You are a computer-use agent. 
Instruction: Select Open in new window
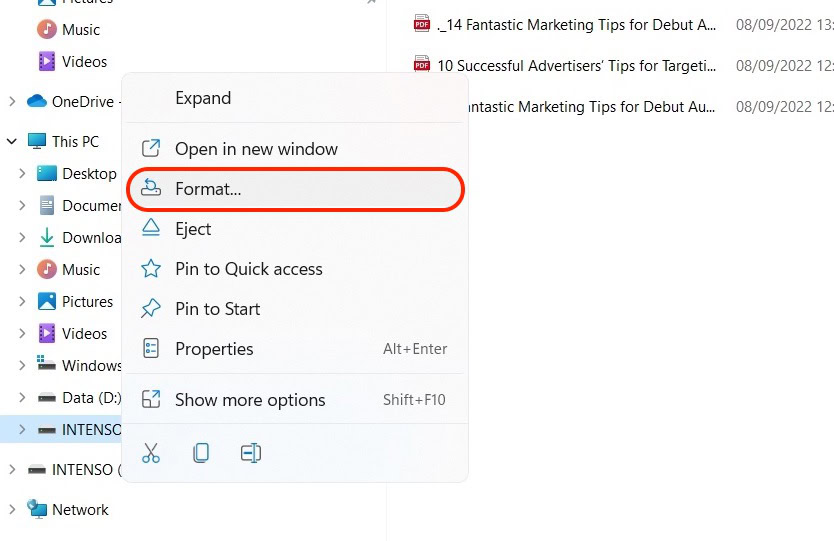point(256,149)
